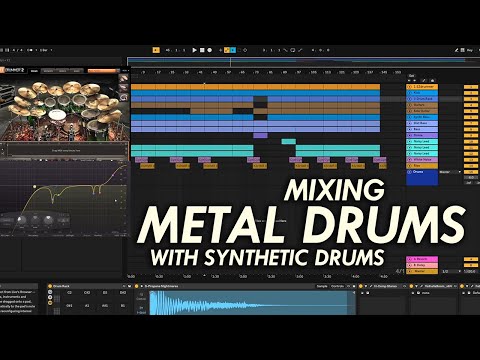
Task: Click the arranger overview bar at the top
Action: click(x=303, y=62)
